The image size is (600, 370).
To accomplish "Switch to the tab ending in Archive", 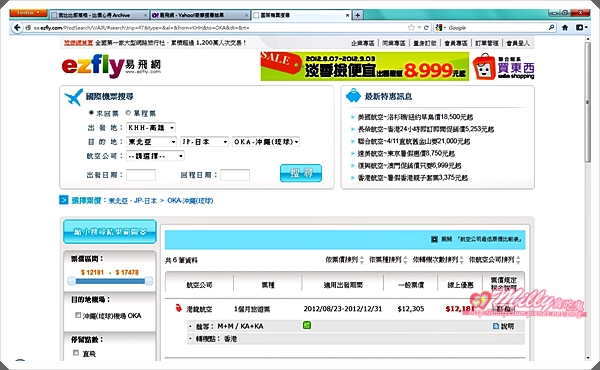I will point(99,15).
